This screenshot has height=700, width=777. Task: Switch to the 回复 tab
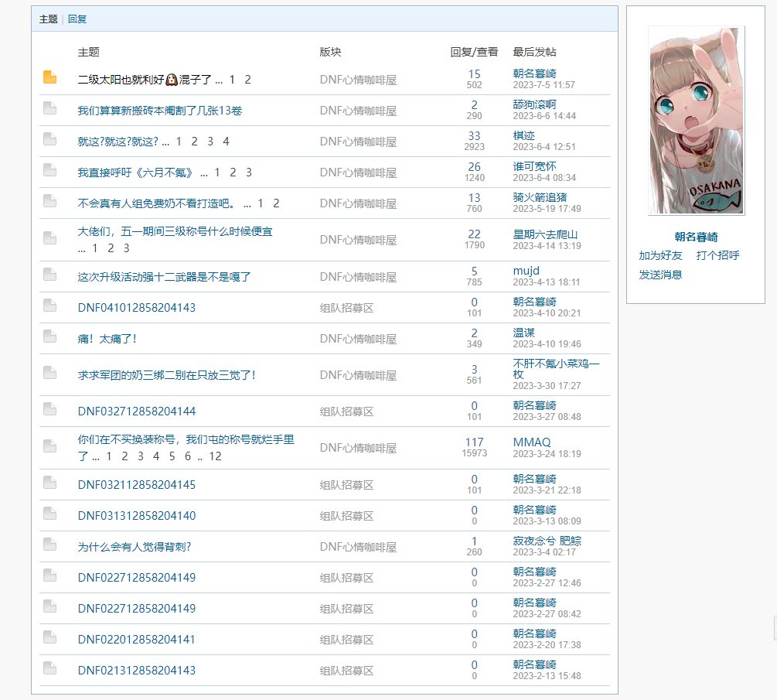pos(77,19)
